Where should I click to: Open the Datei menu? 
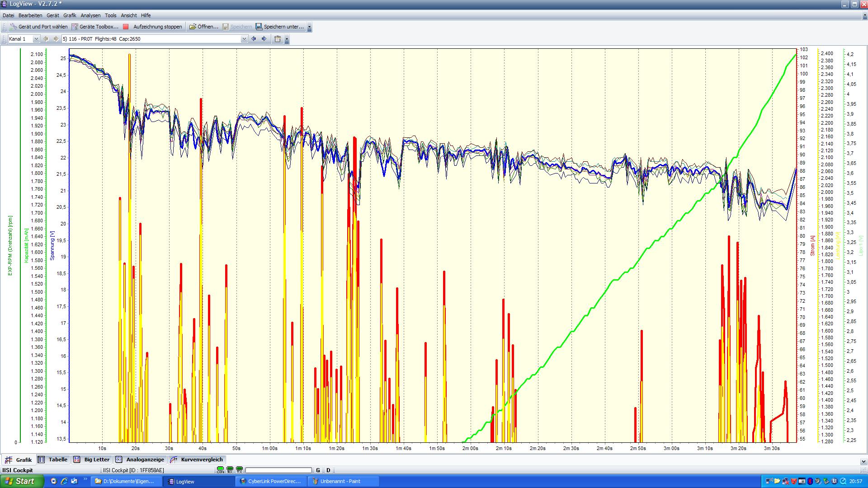pyautogui.click(x=8, y=15)
